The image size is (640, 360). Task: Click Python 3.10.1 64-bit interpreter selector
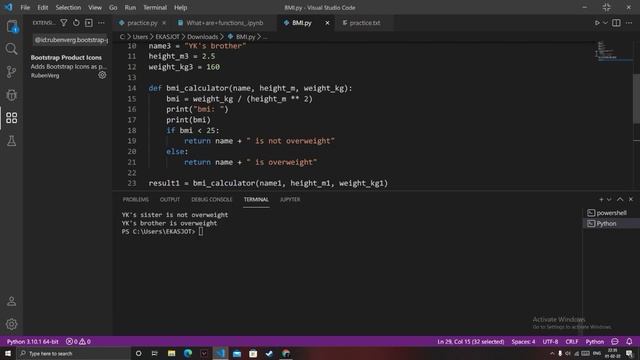[x=33, y=341]
